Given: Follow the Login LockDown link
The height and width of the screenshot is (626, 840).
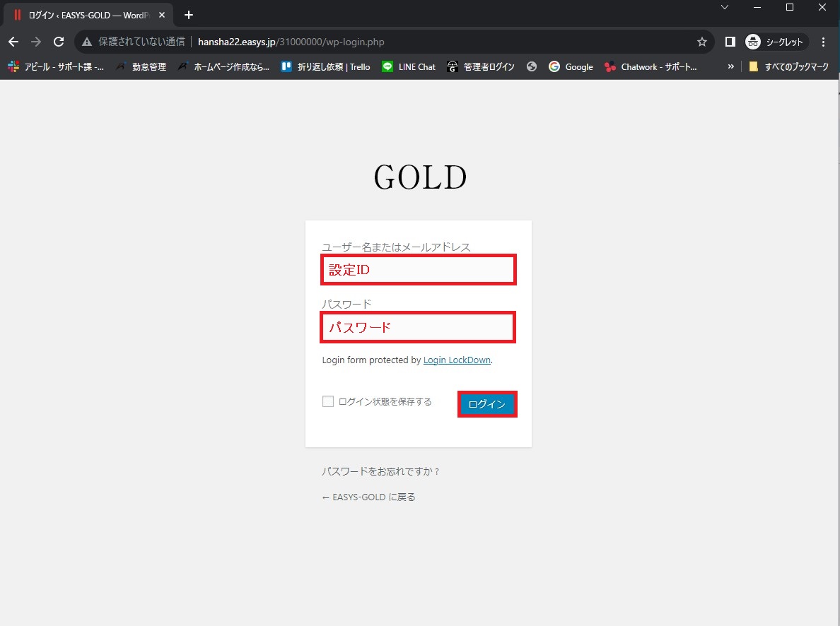Looking at the screenshot, I should (457, 360).
